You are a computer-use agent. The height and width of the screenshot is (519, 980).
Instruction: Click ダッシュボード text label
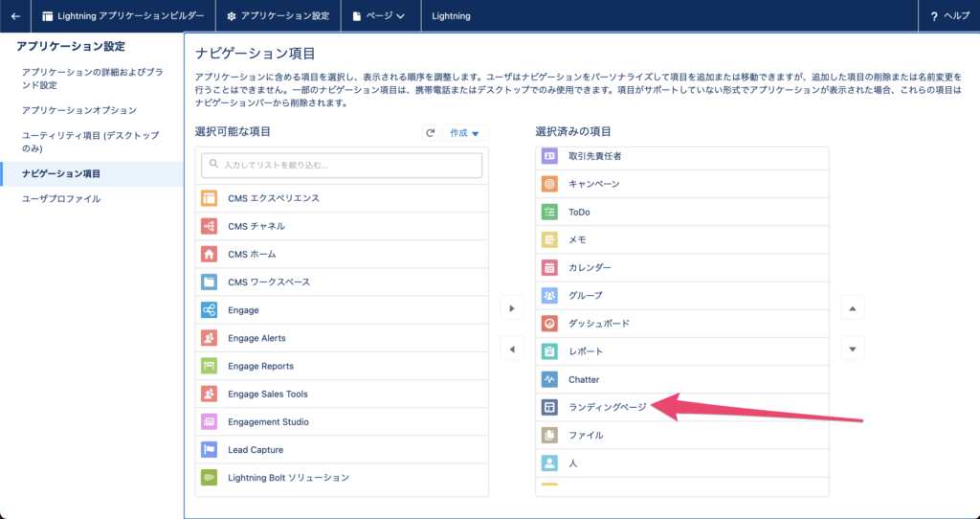[x=599, y=324]
